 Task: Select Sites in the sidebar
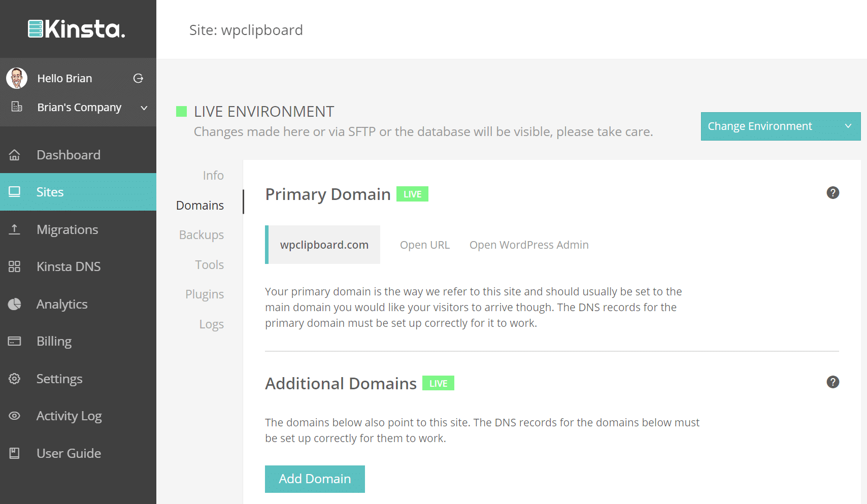(x=78, y=192)
